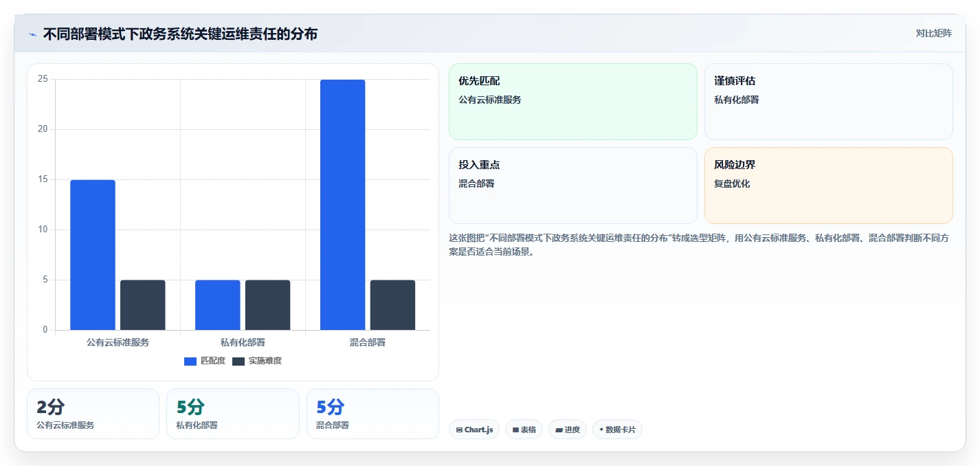
Task: Click the y-axis value 15
Action: point(43,179)
